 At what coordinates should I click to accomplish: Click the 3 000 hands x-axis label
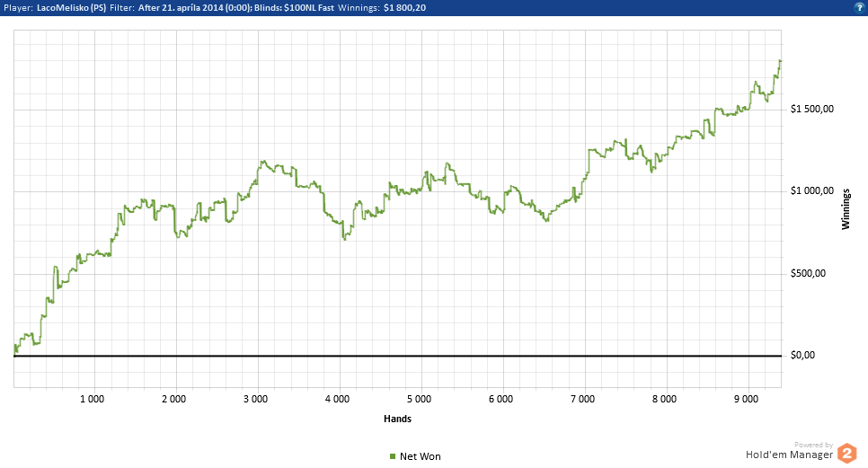pos(256,398)
